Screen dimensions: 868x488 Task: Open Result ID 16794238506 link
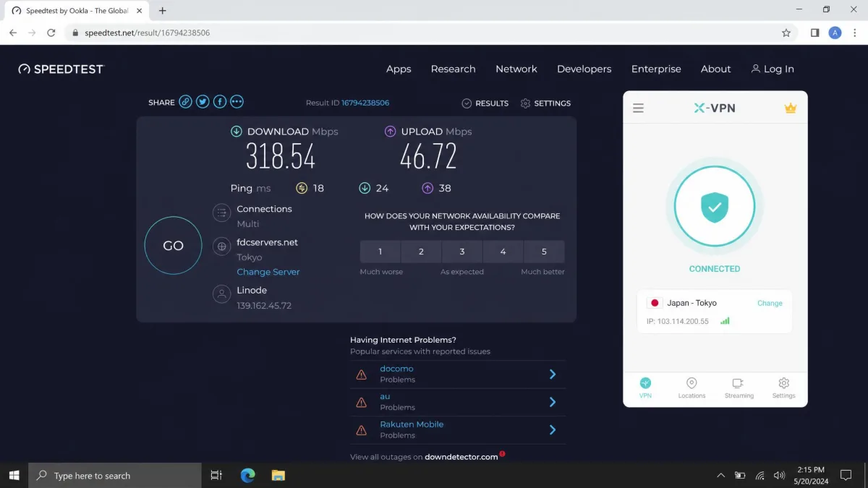click(x=365, y=103)
